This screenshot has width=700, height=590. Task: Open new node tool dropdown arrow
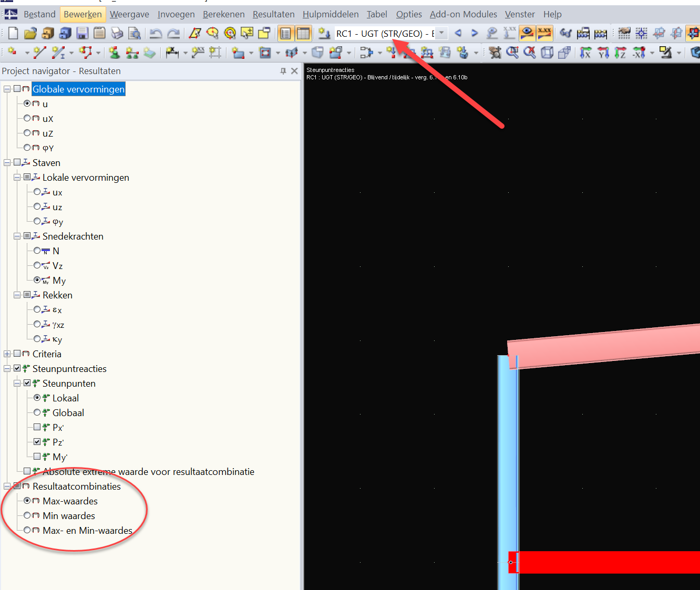point(26,53)
